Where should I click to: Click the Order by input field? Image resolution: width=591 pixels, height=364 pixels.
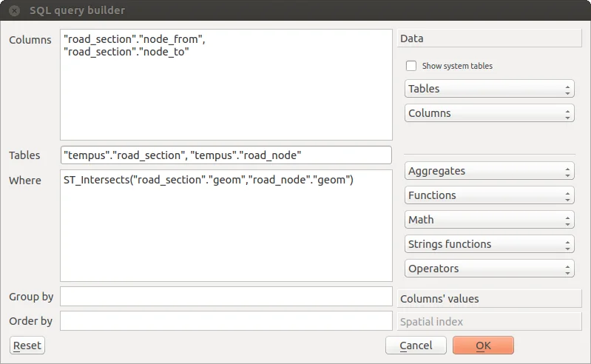click(x=226, y=321)
